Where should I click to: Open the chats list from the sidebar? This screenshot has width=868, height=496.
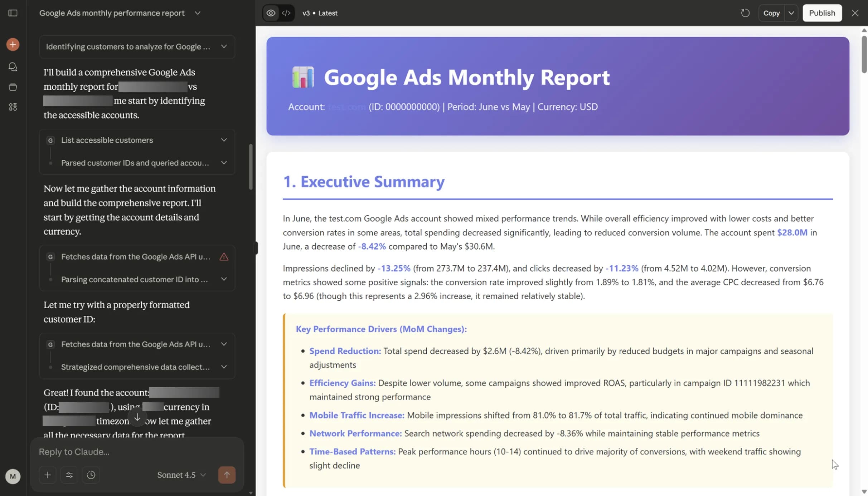13,67
